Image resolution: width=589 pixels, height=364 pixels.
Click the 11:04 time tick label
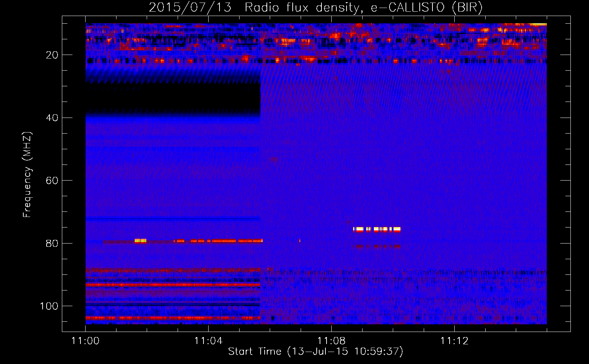point(208,341)
